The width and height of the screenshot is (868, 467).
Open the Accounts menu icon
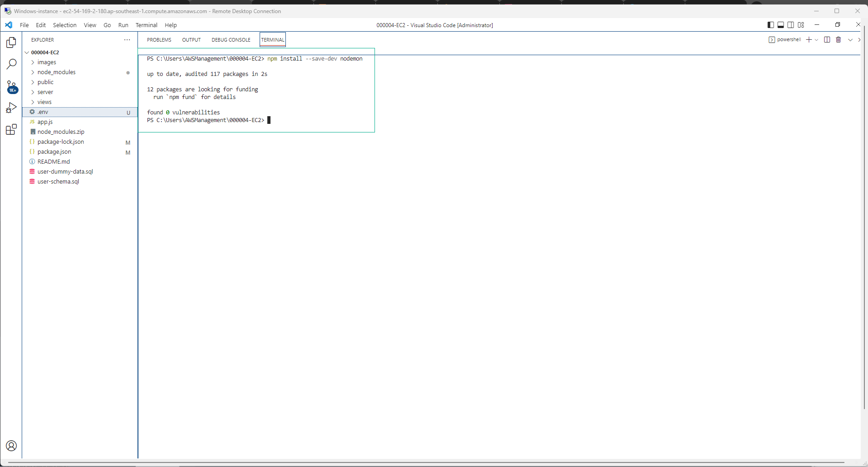[x=11, y=446]
